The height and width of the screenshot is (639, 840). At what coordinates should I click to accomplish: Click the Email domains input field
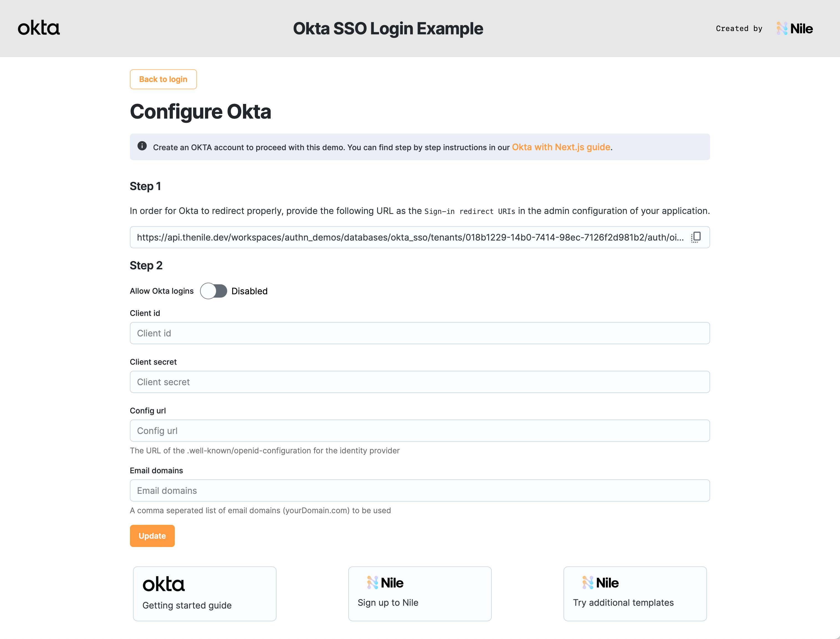coord(420,490)
